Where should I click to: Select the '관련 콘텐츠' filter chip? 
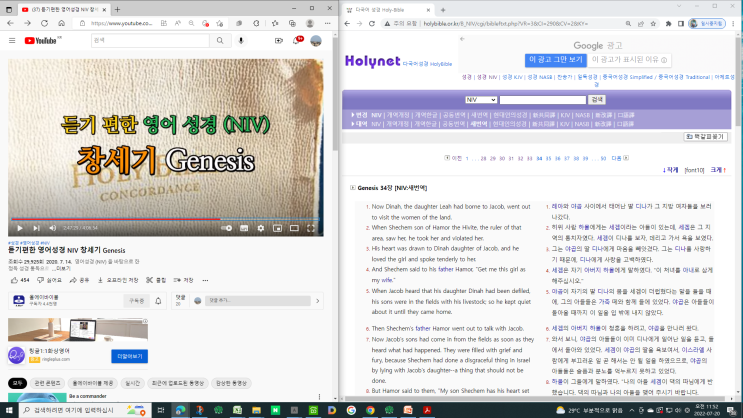tap(47, 383)
